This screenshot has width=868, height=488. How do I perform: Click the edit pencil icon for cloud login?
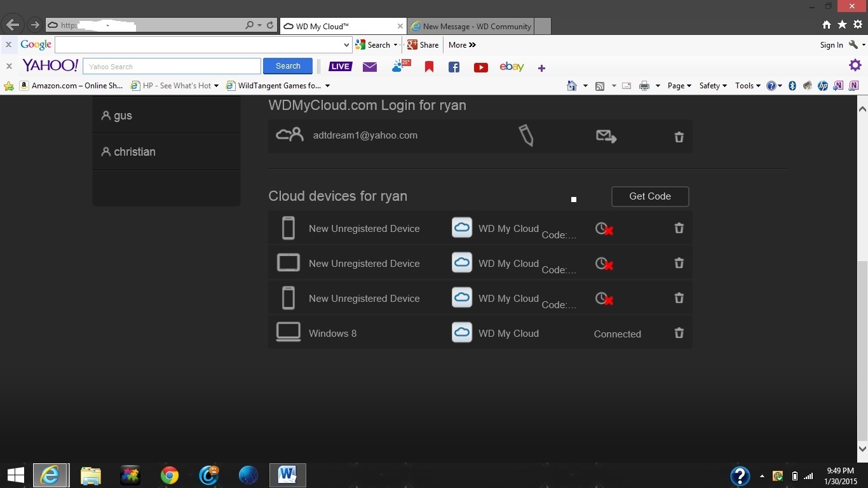526,135
